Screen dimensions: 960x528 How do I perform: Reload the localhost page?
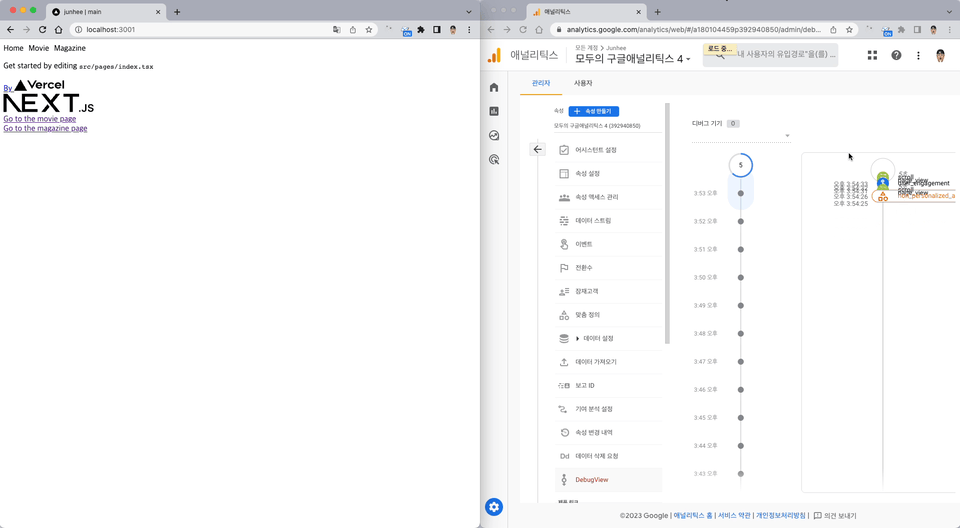click(x=42, y=29)
